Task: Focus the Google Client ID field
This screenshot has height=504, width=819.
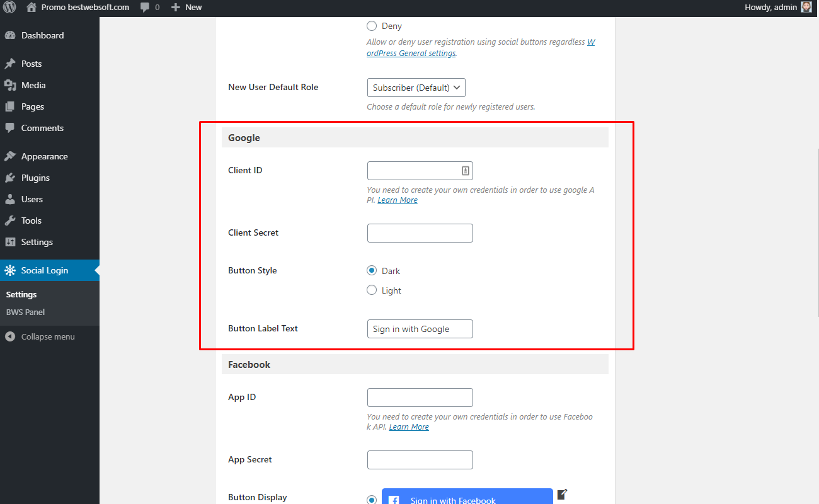Action: click(x=420, y=171)
